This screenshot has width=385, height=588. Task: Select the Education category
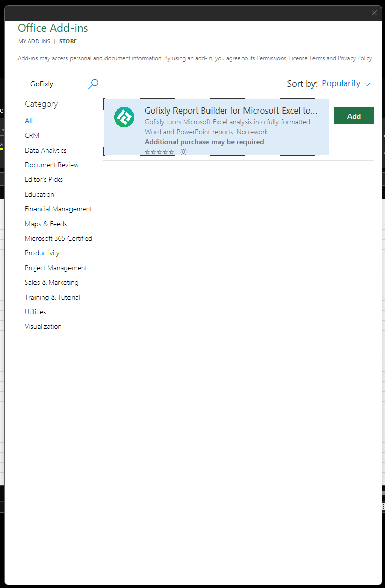(40, 194)
